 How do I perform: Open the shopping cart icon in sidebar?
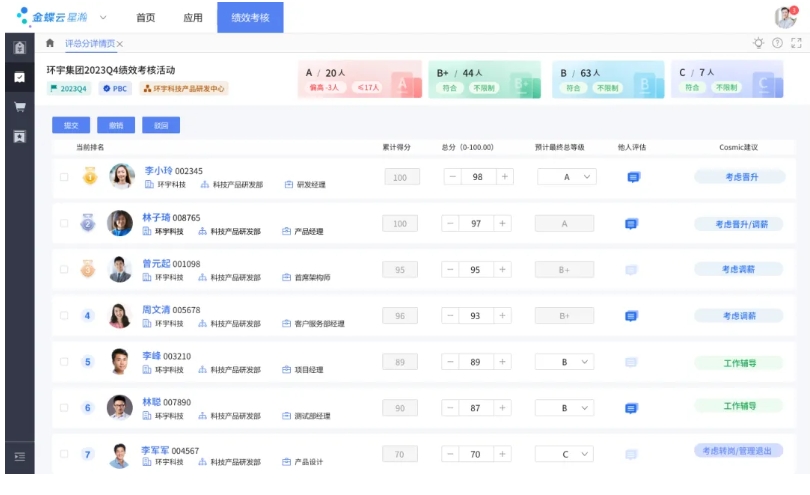pos(20,107)
